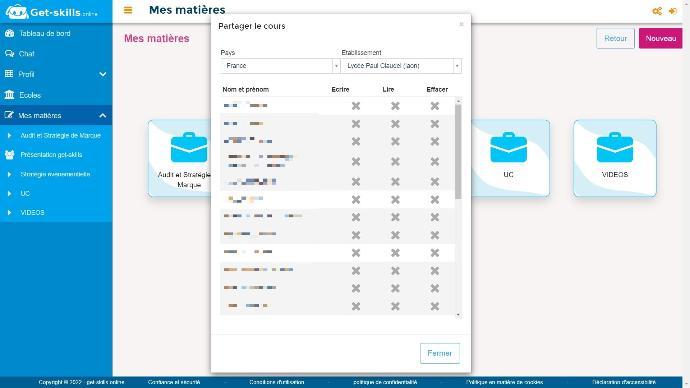The width and height of the screenshot is (690, 388).
Task: Open the Pays dropdown showing France
Action: click(280, 66)
